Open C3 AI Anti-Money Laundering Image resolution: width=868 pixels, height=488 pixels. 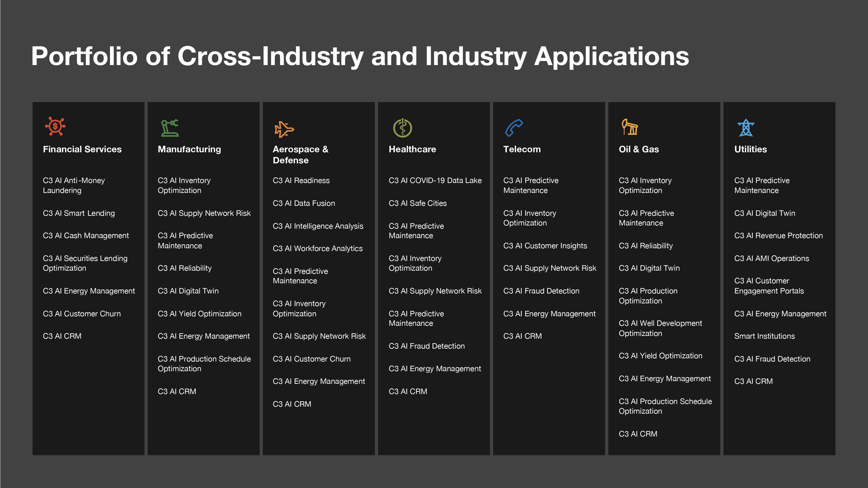tap(74, 185)
